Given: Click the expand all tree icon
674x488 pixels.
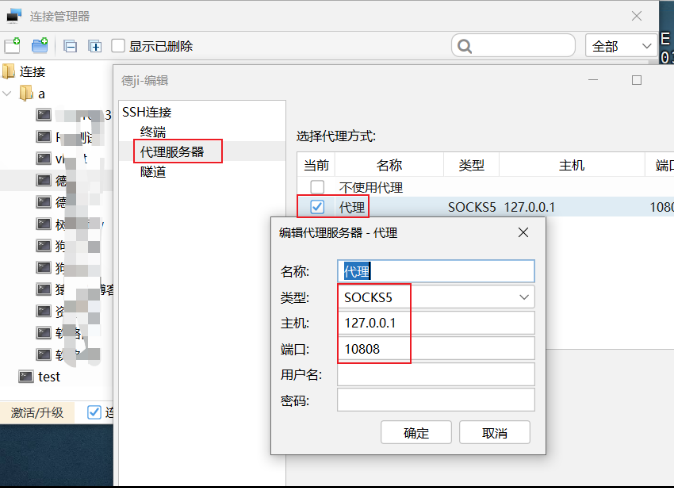Looking at the screenshot, I should point(95,46).
